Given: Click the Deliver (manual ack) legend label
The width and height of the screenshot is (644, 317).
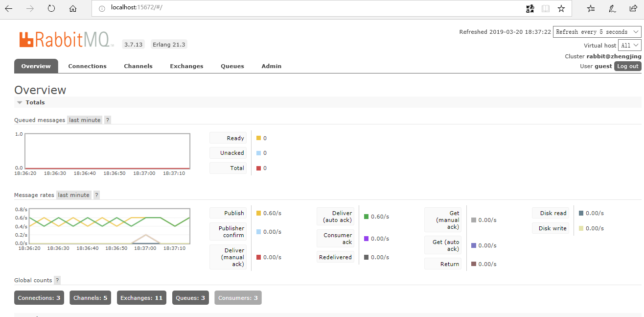Looking at the screenshot, I should (228, 257).
